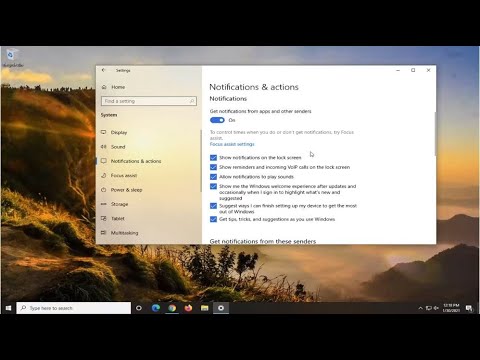Open the Focus assist settings link

tap(232, 144)
